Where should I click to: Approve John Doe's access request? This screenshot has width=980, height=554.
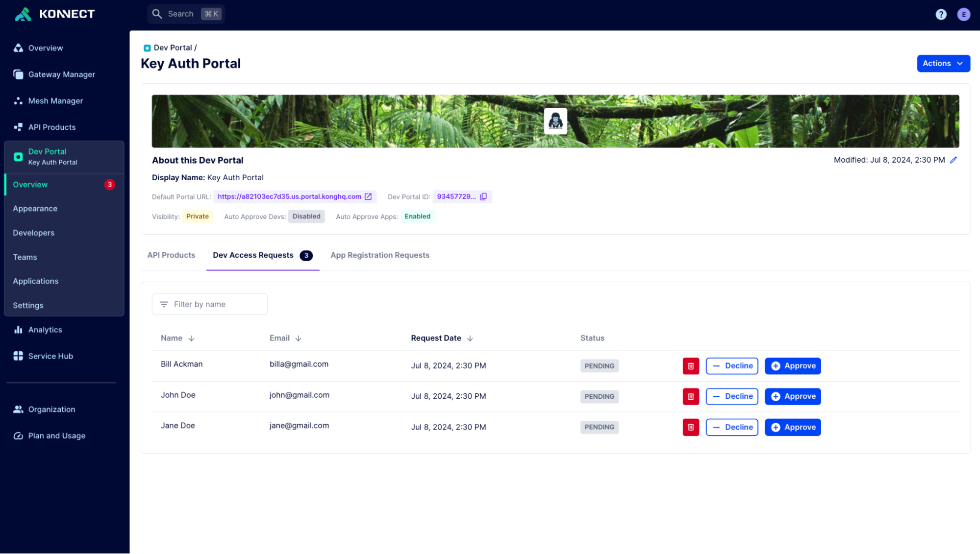(792, 396)
